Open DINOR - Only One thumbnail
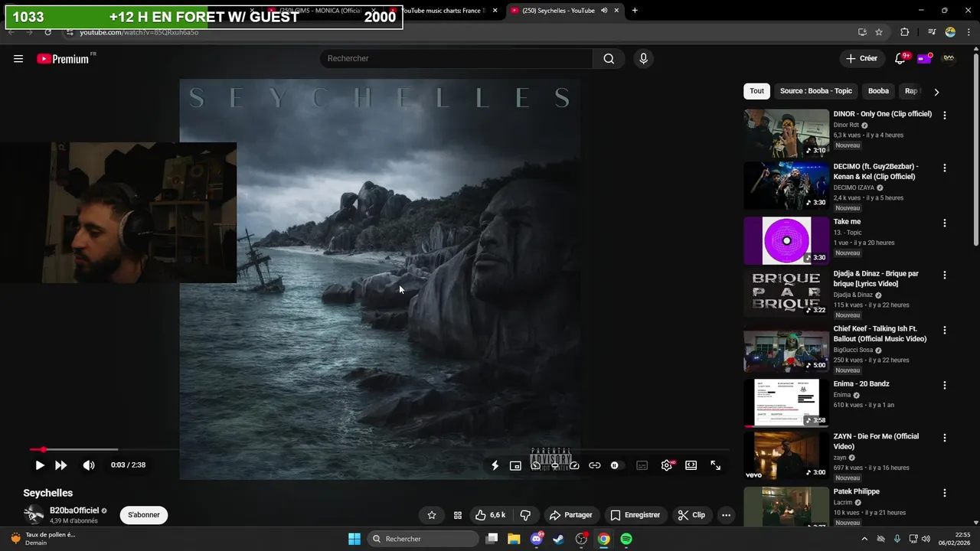Viewport: 980px width, 551px height. [786, 133]
